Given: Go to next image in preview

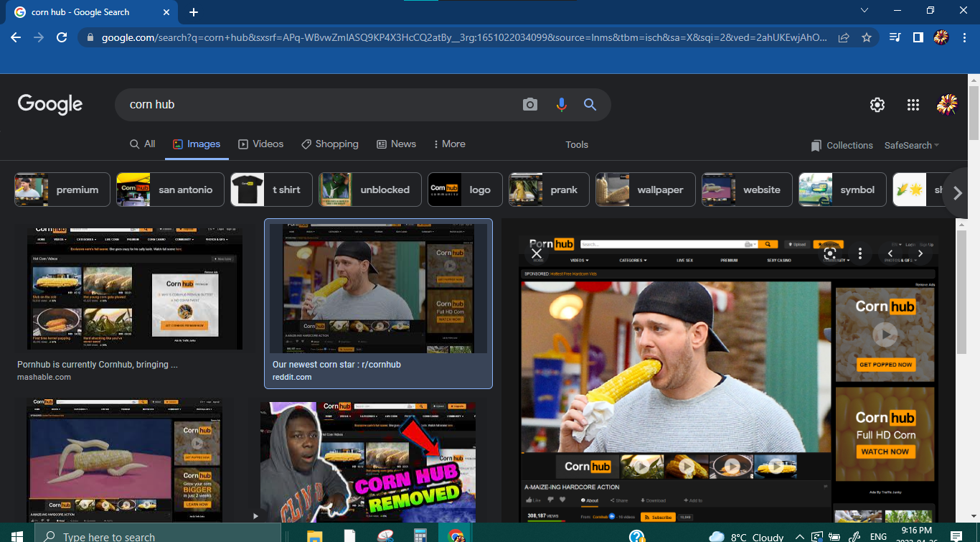Looking at the screenshot, I should [x=920, y=253].
